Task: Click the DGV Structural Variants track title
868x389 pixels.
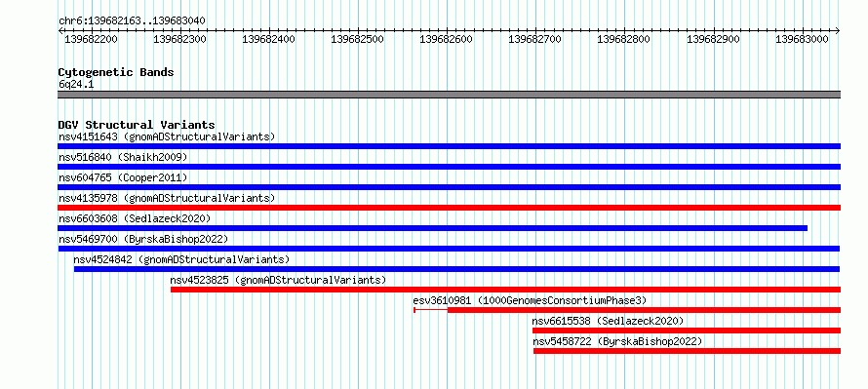Action: (137, 125)
